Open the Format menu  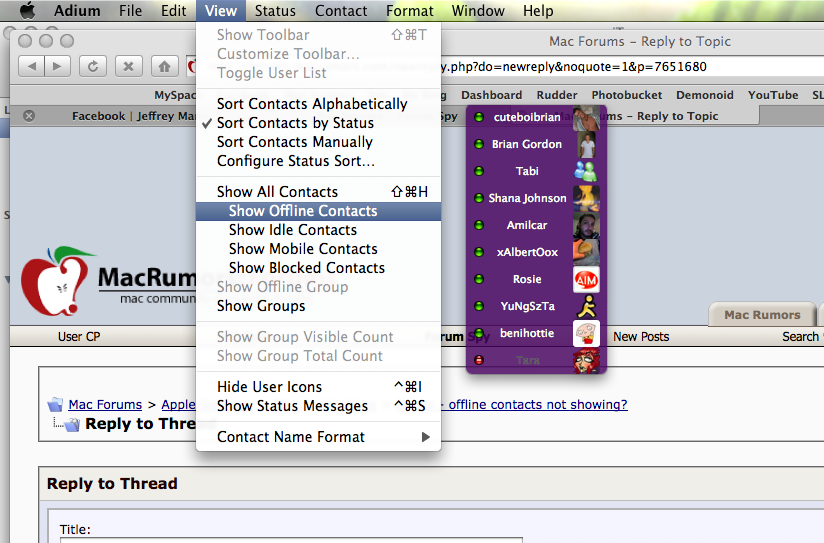tap(410, 11)
